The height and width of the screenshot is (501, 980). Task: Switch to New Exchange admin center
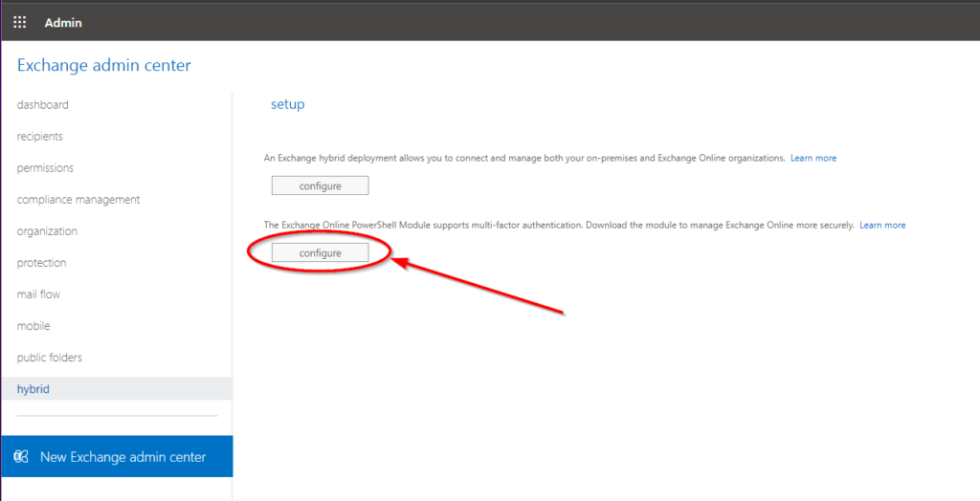point(116,457)
